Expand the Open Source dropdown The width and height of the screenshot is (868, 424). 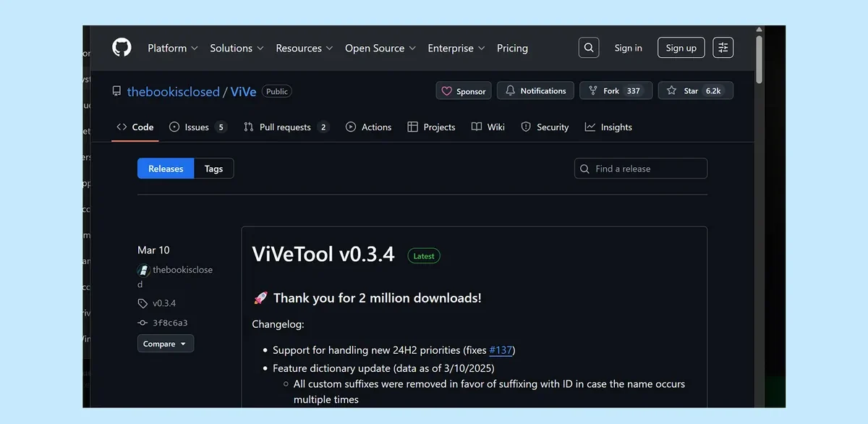(x=380, y=48)
